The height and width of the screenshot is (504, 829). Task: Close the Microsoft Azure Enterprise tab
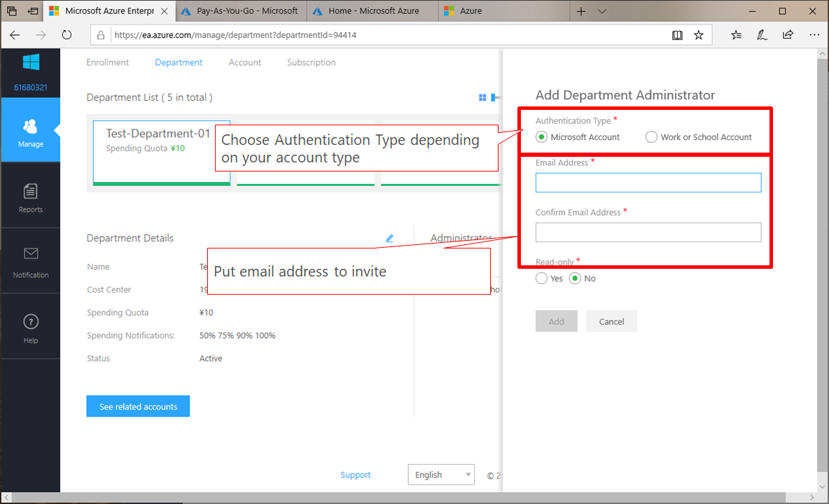[165, 11]
